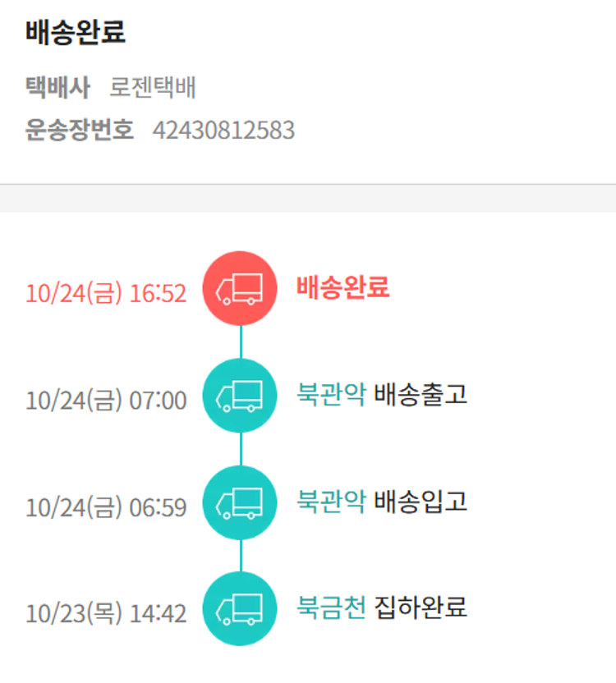Click the 배송출고 status label
The height and width of the screenshot is (683, 616).
tap(421, 395)
